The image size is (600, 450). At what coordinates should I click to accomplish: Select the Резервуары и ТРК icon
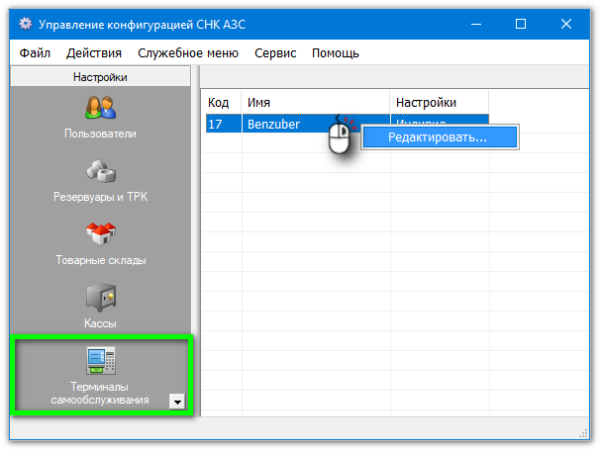[x=100, y=172]
